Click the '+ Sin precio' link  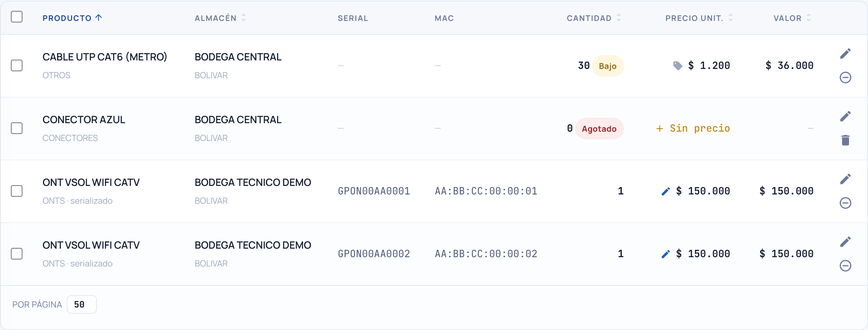pos(693,128)
